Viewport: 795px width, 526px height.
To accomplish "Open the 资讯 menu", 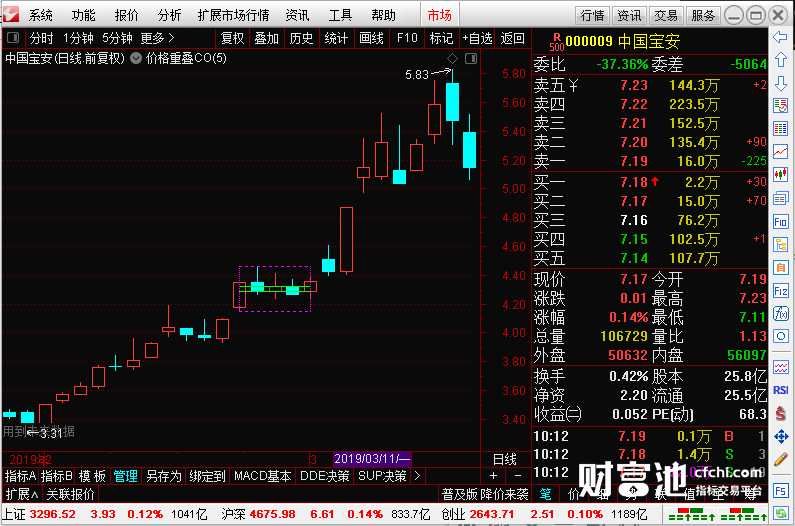I will click(x=297, y=15).
